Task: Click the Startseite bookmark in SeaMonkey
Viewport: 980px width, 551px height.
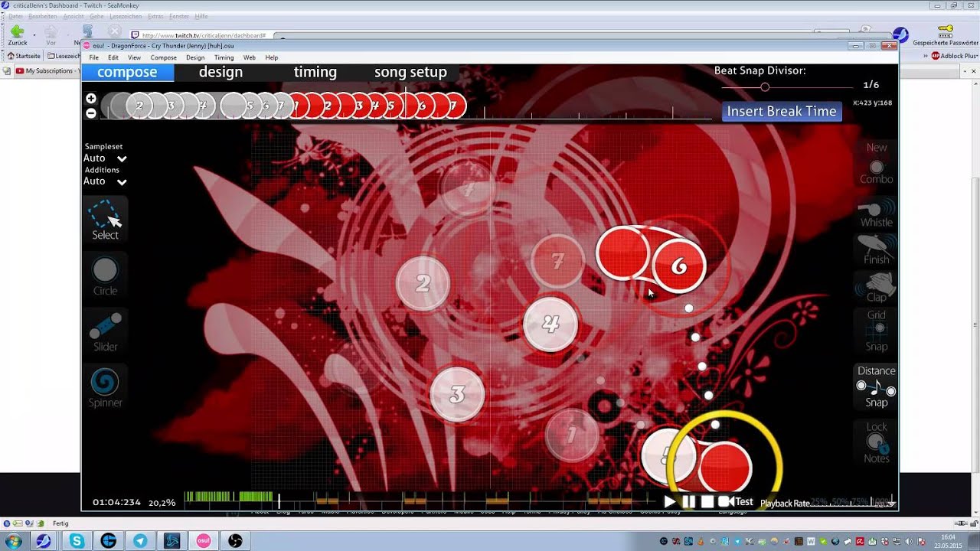Action: coord(24,56)
